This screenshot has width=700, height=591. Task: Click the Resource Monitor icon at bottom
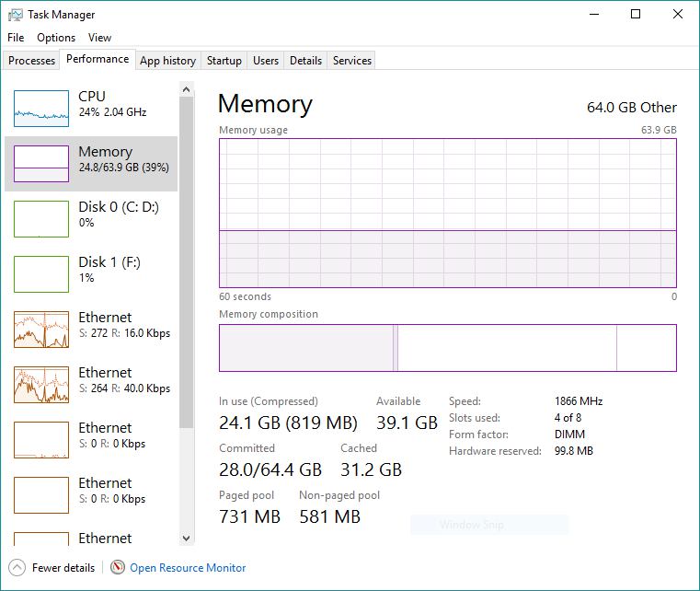pos(118,568)
